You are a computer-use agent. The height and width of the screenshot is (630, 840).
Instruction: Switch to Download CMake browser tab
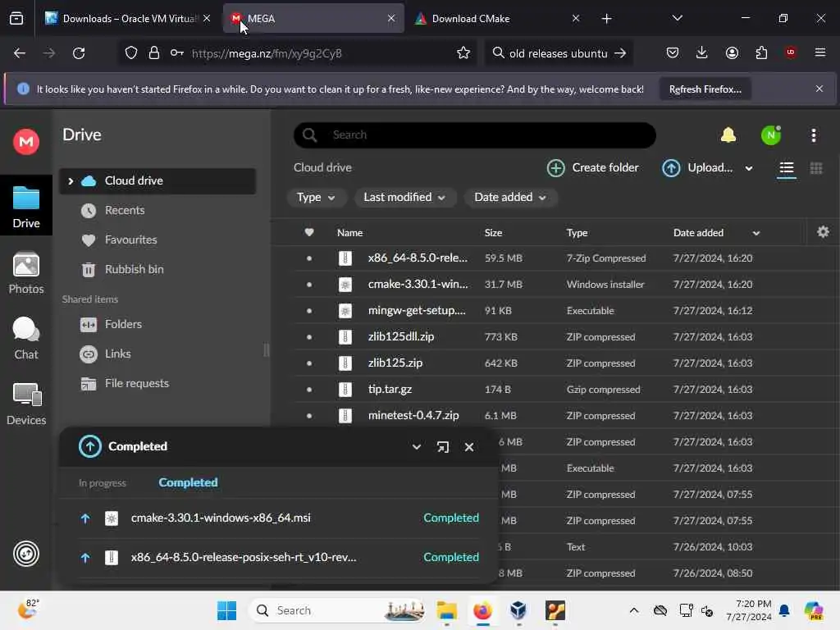(x=496, y=19)
